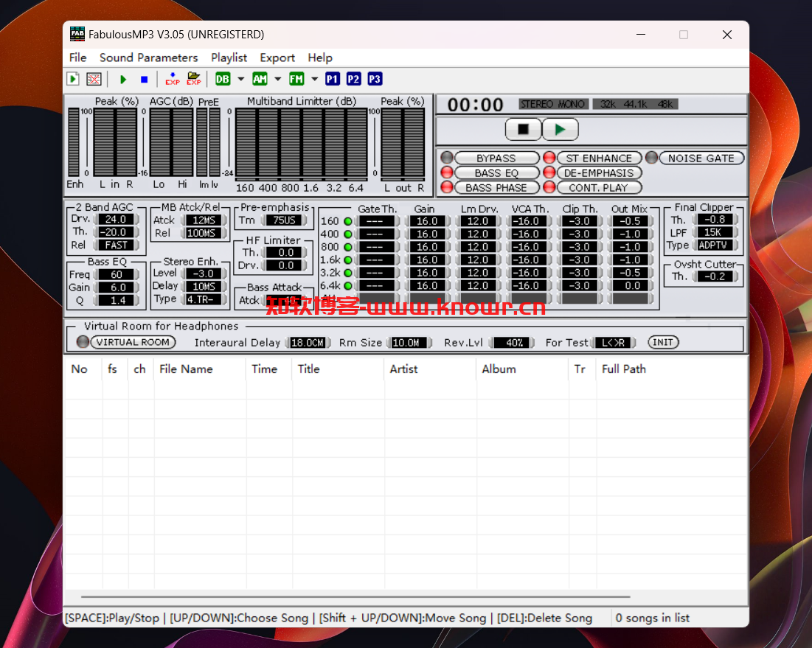The image size is (812, 648).
Task: Change the 2 Band AGC Rel FAST selector
Action: (x=116, y=245)
